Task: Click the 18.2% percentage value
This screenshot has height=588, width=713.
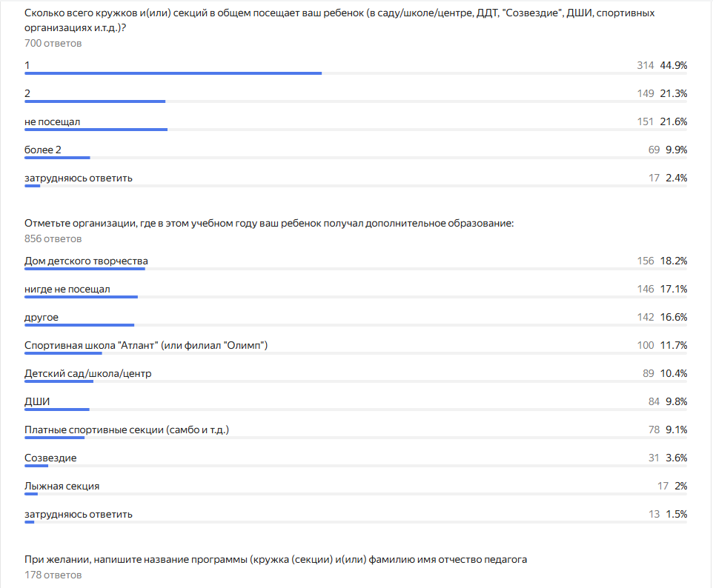Action: pyautogui.click(x=674, y=261)
